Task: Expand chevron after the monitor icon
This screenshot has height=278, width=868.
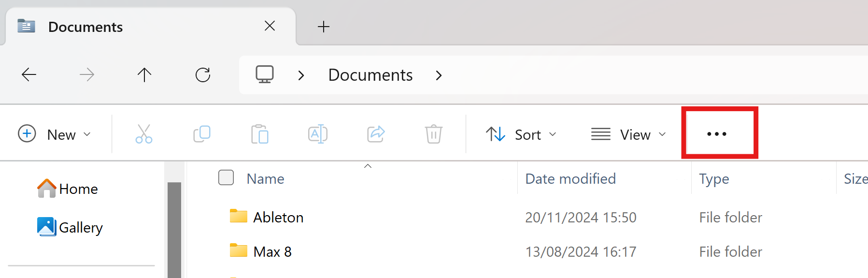Action: point(301,75)
